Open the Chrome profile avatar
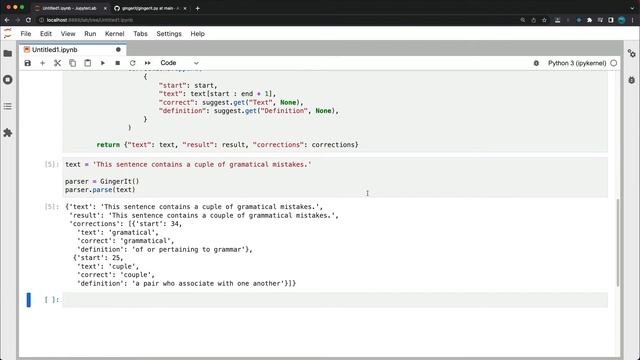This screenshot has width=640, height=360. 622,20
